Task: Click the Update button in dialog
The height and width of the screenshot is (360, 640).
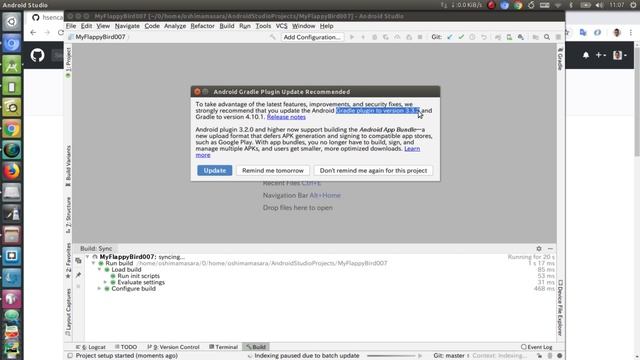Action: click(x=215, y=170)
